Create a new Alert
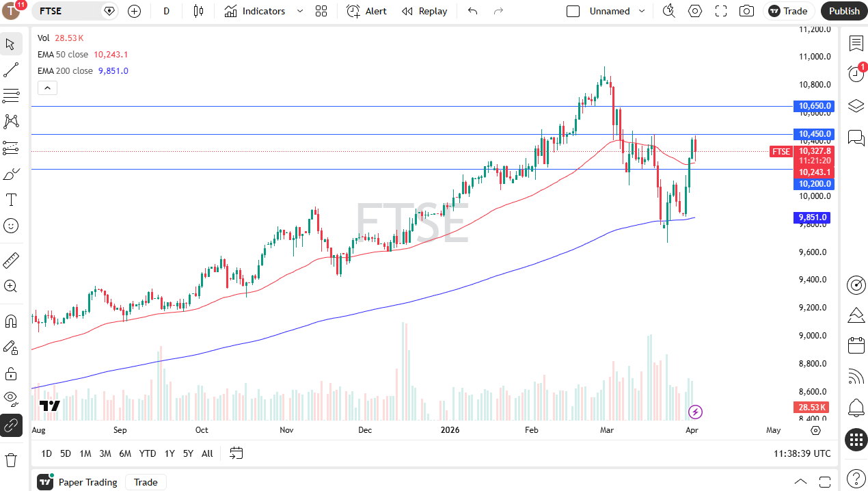 (x=366, y=11)
